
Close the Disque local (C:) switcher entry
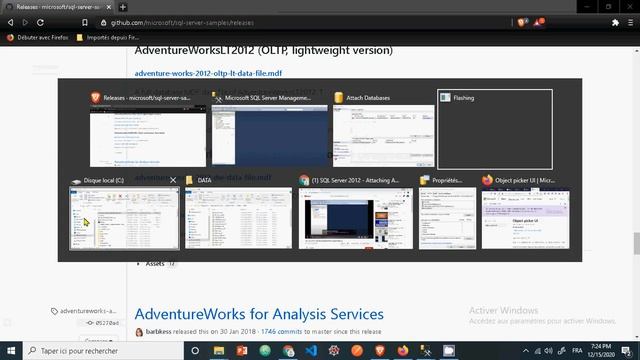click(x=173, y=180)
